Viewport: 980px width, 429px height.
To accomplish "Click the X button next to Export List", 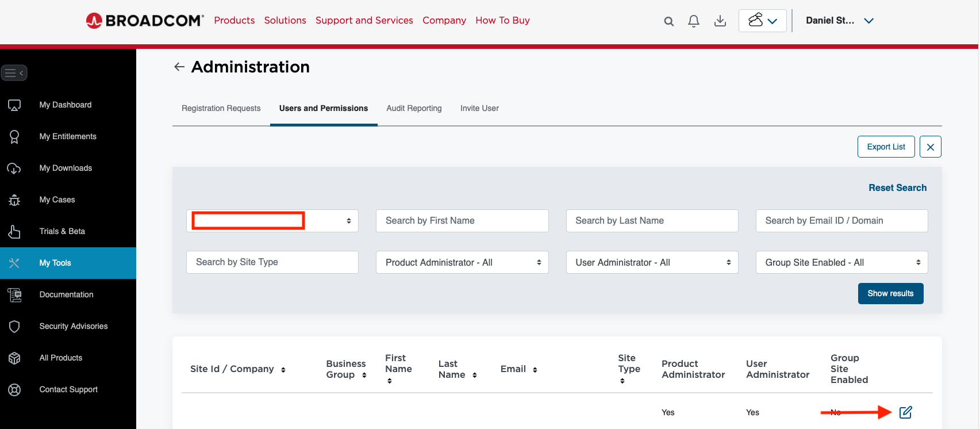I will [930, 147].
